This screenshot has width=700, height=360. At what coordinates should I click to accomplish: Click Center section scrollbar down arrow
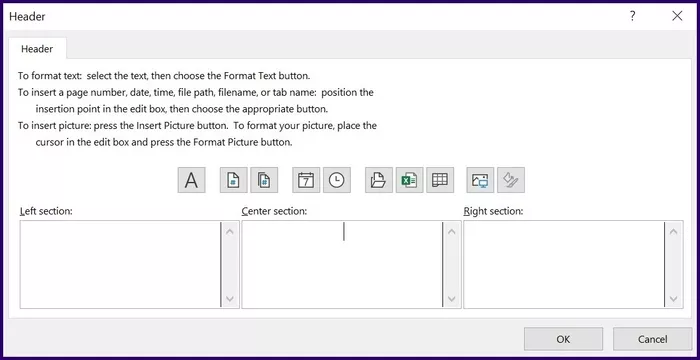pos(452,298)
